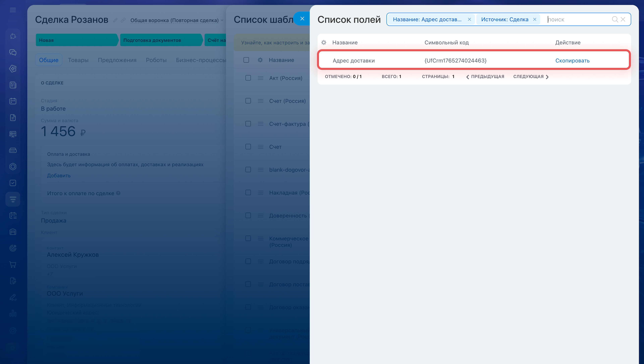644x364 pixels.
Task: Open the row menu for blank-dogovor
Action: point(261,170)
